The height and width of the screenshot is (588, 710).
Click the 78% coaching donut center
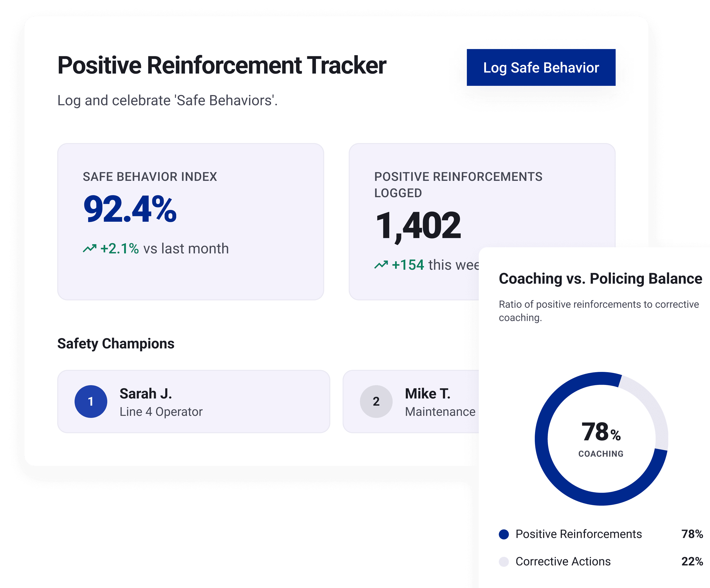[601, 439]
